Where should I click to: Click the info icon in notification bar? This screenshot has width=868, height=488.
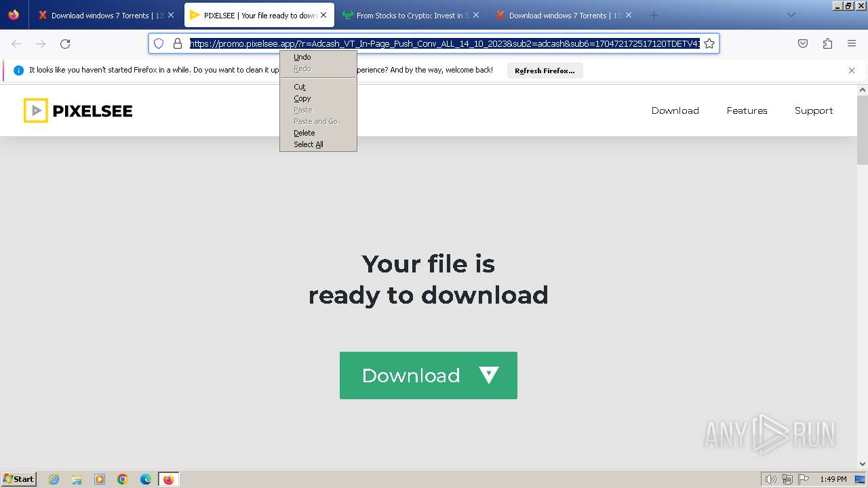pyautogui.click(x=18, y=70)
